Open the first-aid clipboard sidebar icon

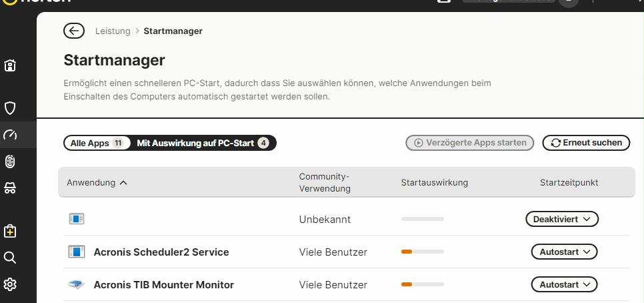tap(10, 231)
